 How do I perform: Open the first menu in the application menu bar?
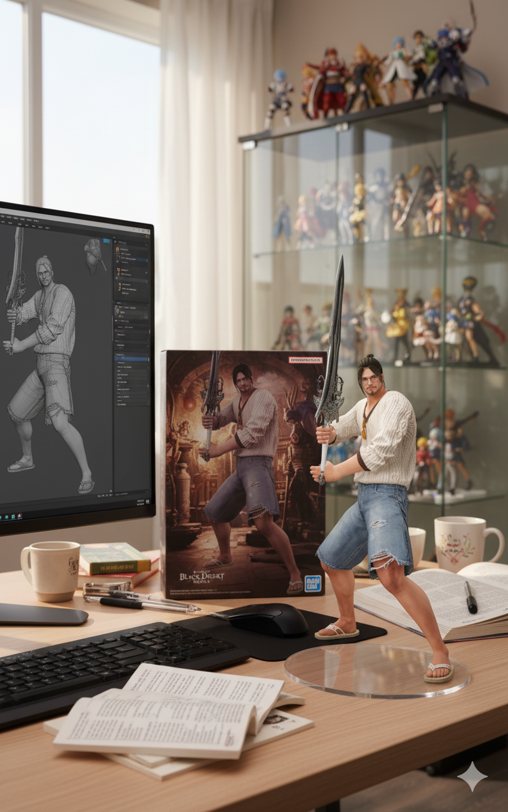pyautogui.click(x=3, y=217)
